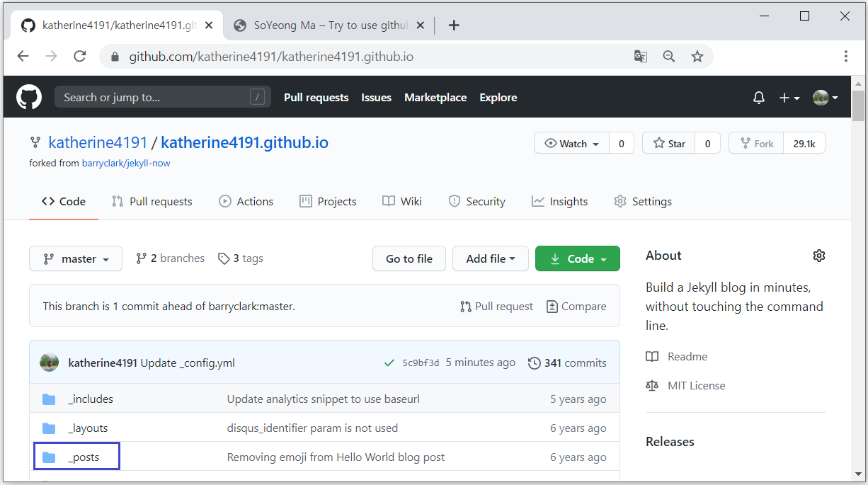Open Pull requests in top navigation
The width and height of the screenshot is (868, 485).
tap(316, 98)
